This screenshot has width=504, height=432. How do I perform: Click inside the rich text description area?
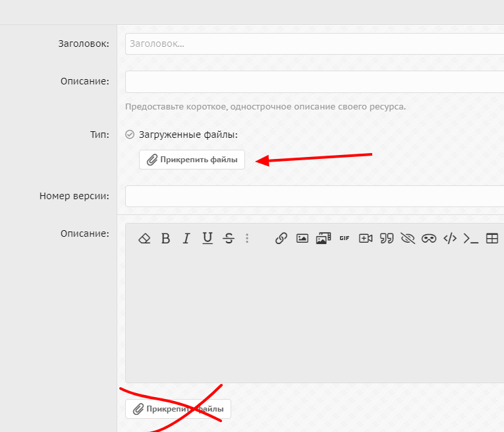tap(315, 317)
